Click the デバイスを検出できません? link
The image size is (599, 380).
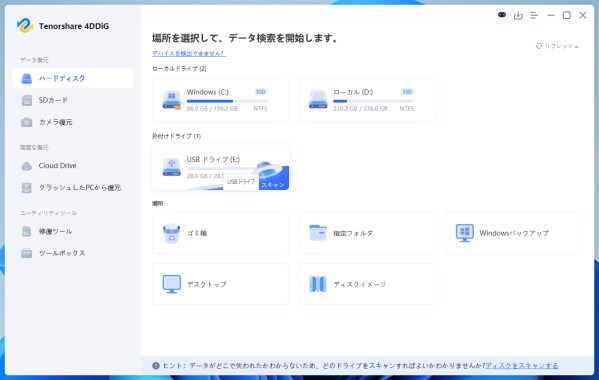coord(189,53)
